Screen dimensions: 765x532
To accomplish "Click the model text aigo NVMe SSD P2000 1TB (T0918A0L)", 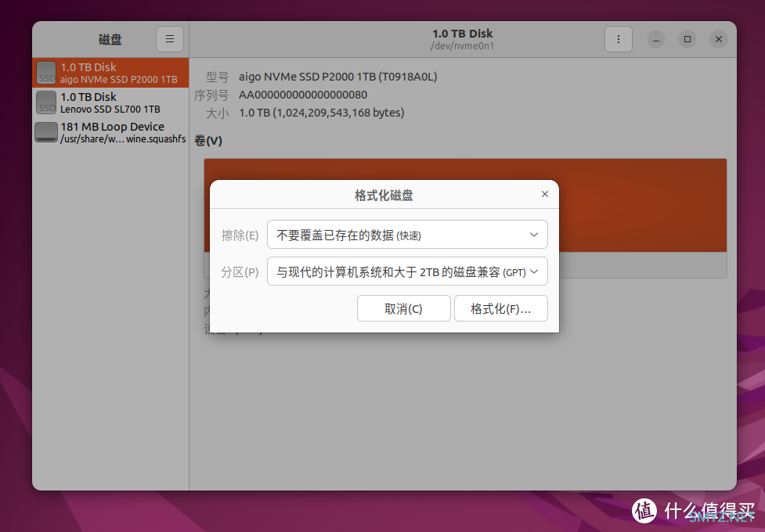I will (337, 77).
